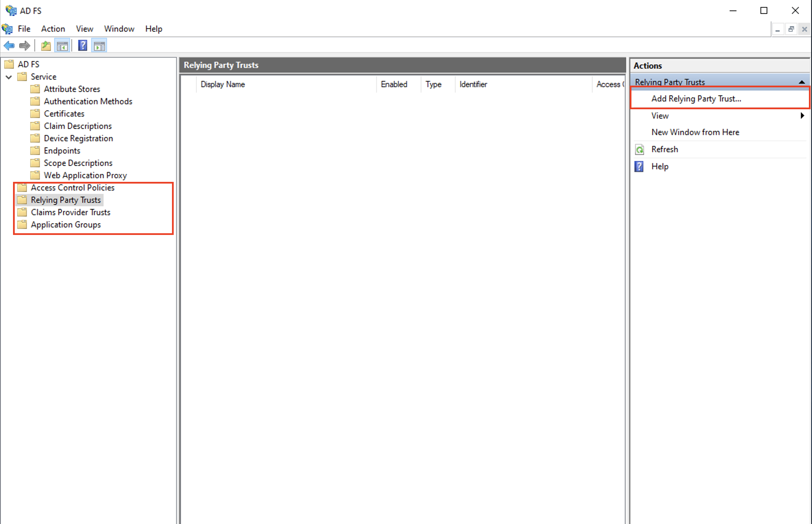Collapse the Relying Party Trusts actions section

click(802, 82)
